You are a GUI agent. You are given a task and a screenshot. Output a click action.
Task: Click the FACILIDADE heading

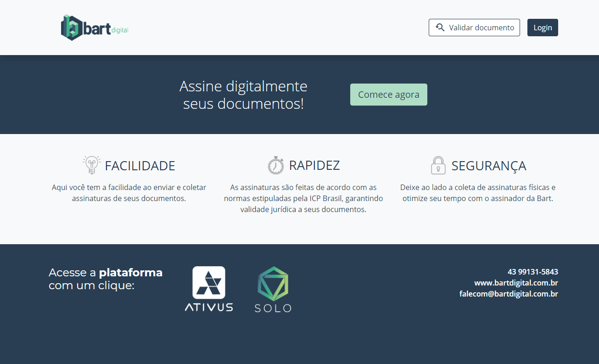[140, 166]
